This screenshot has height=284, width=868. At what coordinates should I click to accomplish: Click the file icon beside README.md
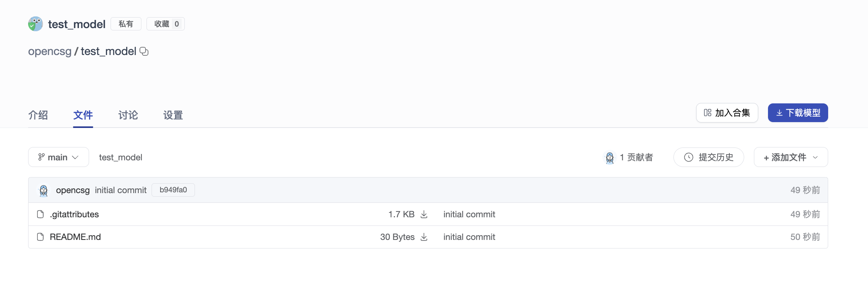pos(40,237)
